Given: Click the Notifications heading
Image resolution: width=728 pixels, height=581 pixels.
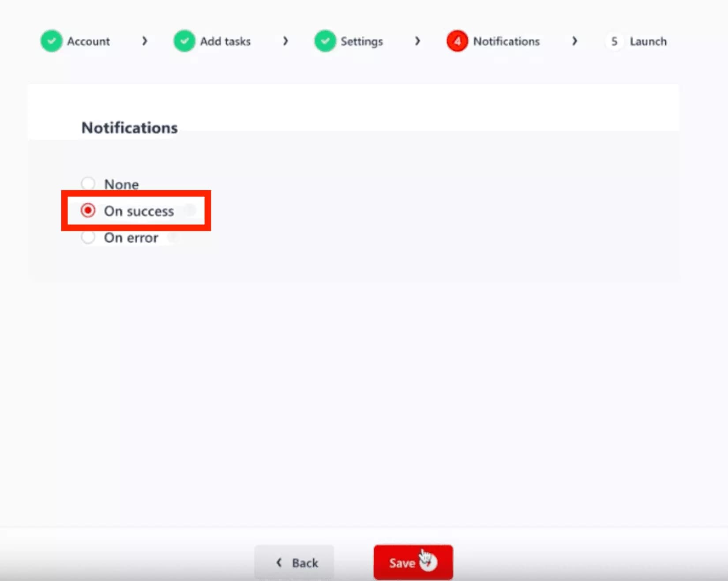Looking at the screenshot, I should [x=129, y=128].
